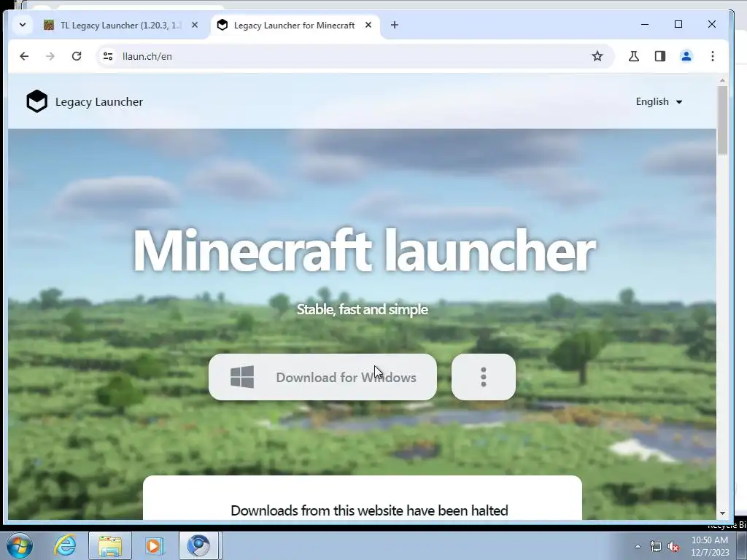This screenshot has height=560, width=747.
Task: Open Windows Media Player from taskbar
Action: [154, 545]
